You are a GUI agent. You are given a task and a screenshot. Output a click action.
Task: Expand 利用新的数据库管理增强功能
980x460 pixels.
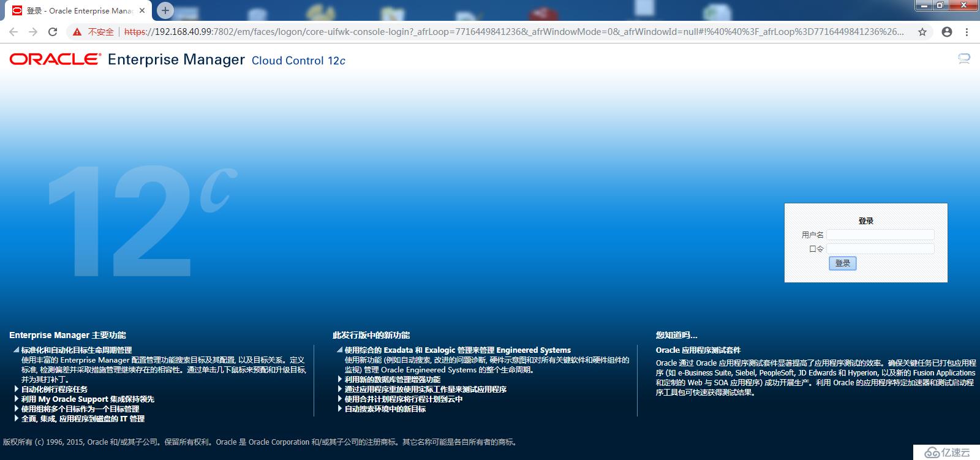(x=339, y=379)
